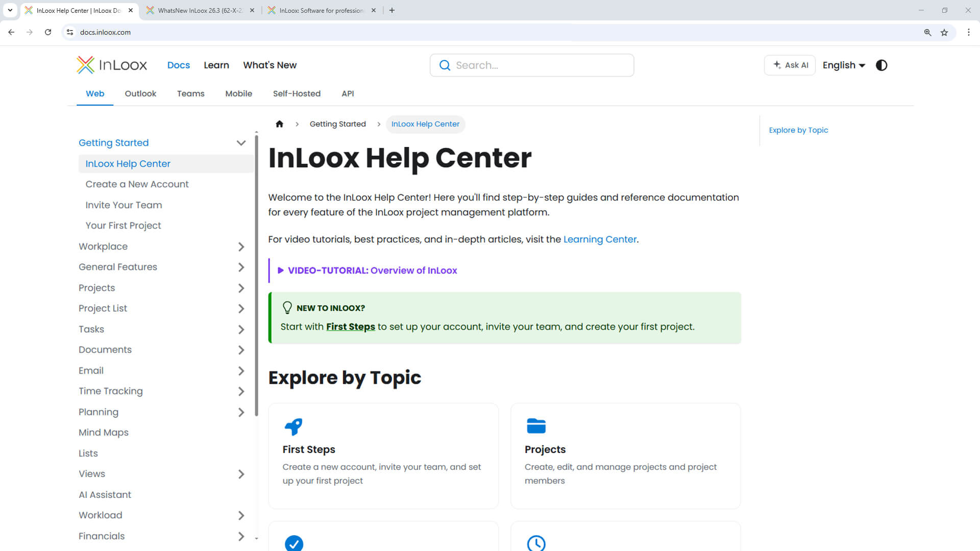Viewport: 980px width, 551px height.
Task: Expand the Workload section chevron
Action: pyautogui.click(x=241, y=515)
